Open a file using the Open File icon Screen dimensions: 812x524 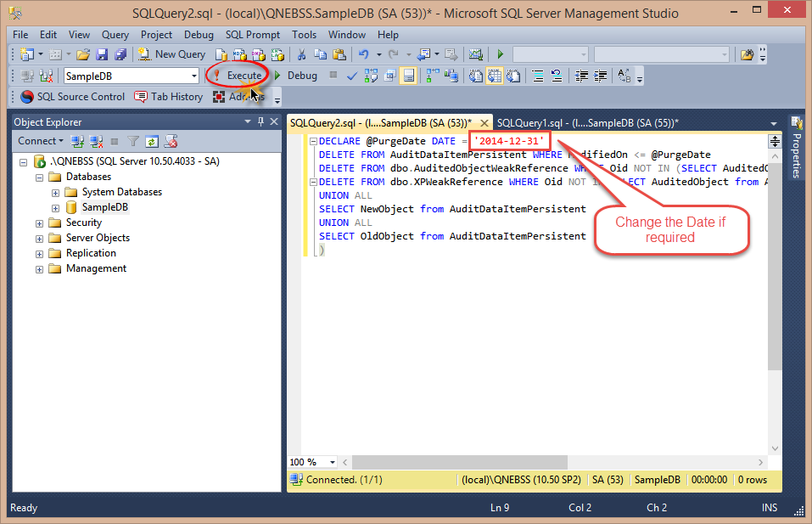(x=84, y=55)
